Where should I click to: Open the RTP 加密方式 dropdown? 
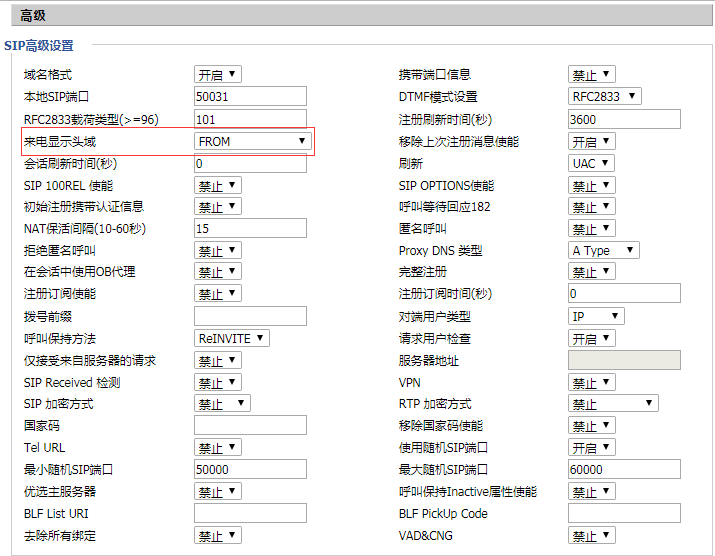pyautogui.click(x=613, y=404)
